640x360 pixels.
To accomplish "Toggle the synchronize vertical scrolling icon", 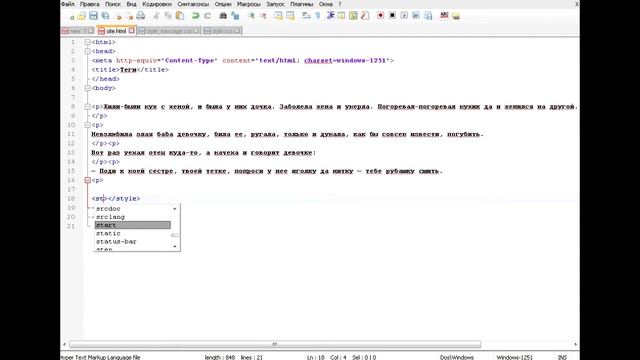I will pyautogui.click(x=278, y=16).
